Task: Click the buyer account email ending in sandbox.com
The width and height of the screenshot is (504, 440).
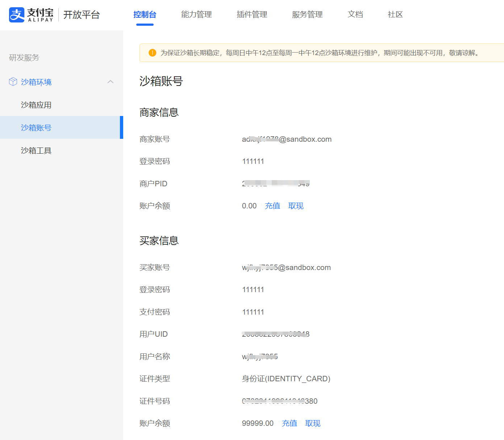Action: [x=286, y=267]
